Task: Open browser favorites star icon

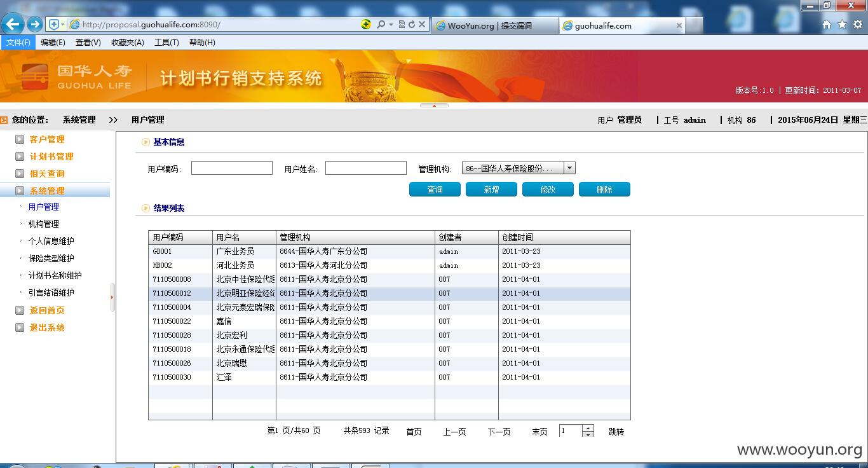Action: (842, 24)
